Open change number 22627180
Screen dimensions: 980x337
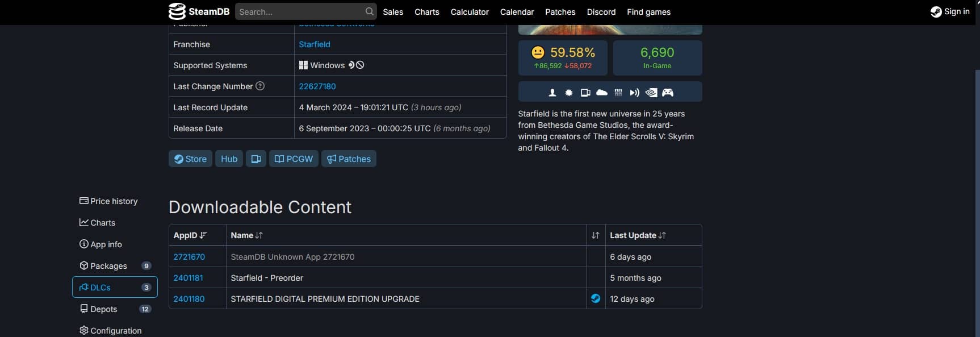point(317,86)
